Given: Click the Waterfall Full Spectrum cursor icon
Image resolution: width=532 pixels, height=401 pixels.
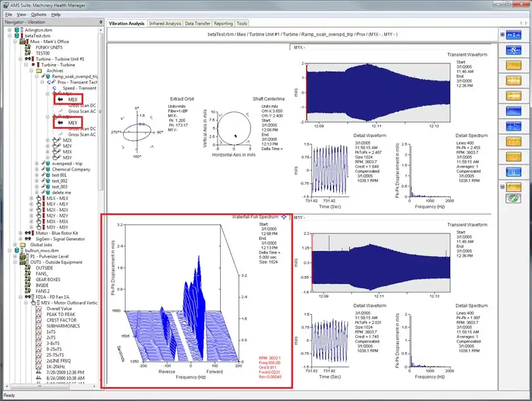Looking at the screenshot, I should pyautogui.click(x=283, y=216).
